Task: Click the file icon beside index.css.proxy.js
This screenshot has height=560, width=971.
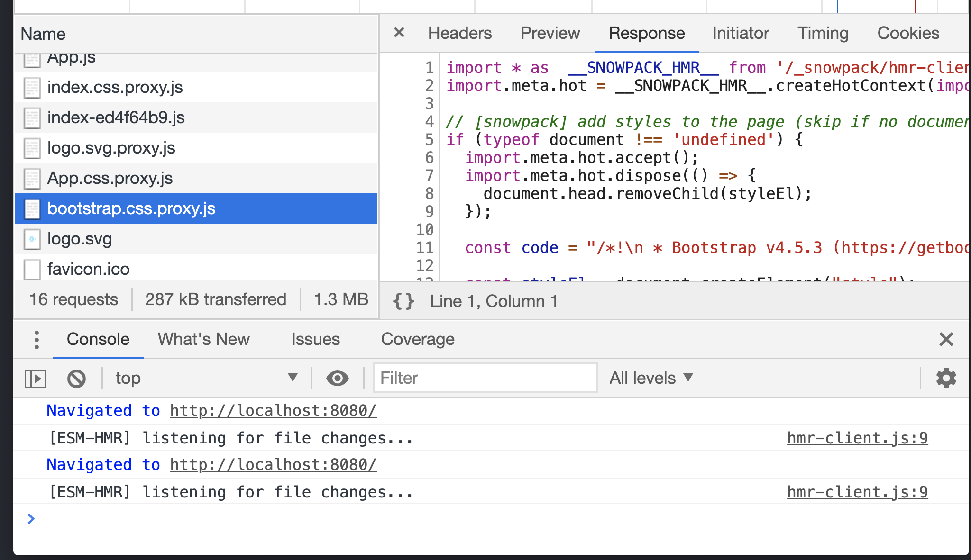Action: click(x=31, y=88)
